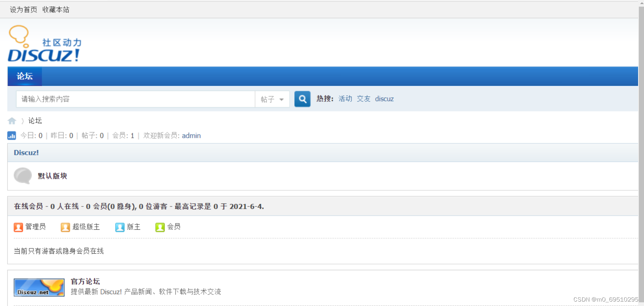Click 收藏本站 in the top bar
The height and width of the screenshot is (306, 644).
click(56, 10)
